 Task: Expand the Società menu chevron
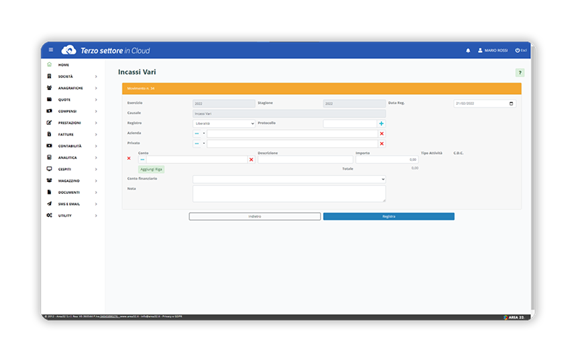[96, 76]
